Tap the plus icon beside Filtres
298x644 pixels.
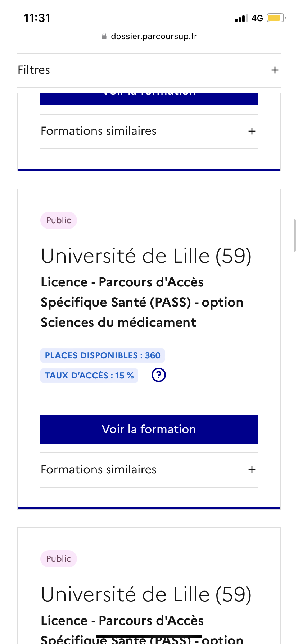tap(275, 70)
